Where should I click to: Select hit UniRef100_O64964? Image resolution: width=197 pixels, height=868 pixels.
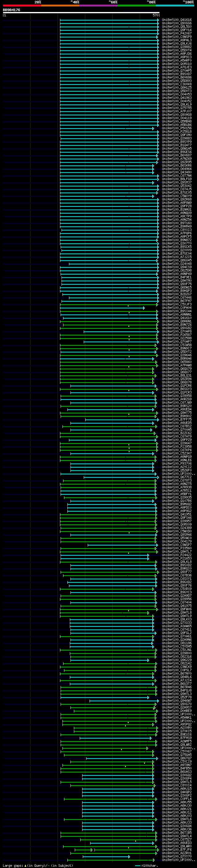[177, 169]
